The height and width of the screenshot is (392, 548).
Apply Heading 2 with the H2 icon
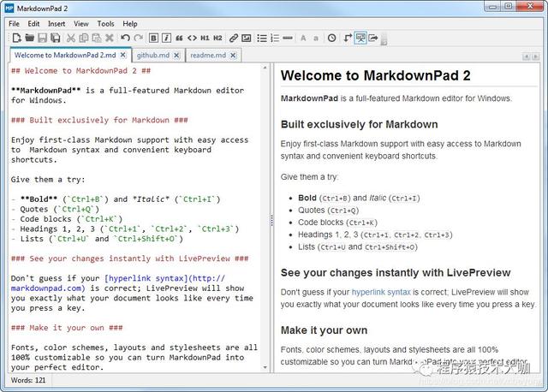tap(217, 38)
